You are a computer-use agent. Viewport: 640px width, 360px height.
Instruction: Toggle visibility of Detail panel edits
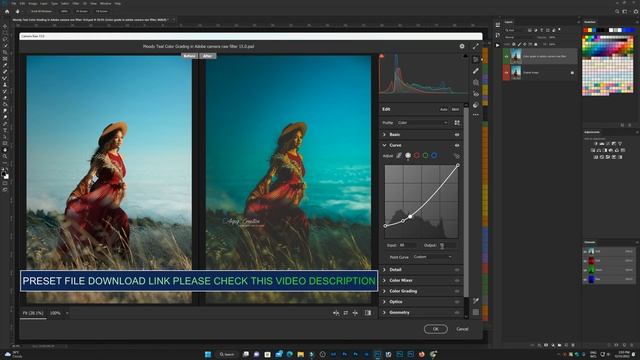[x=457, y=270]
